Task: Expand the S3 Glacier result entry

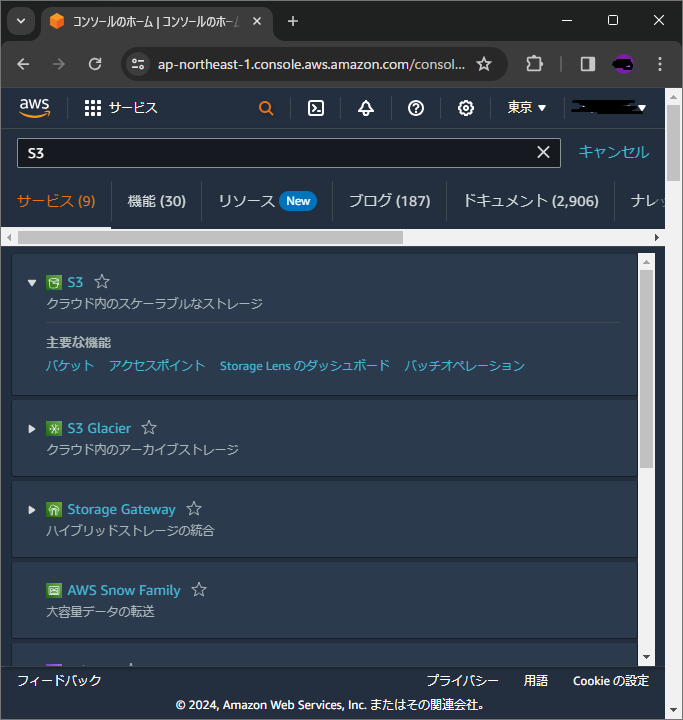Action: (32, 429)
